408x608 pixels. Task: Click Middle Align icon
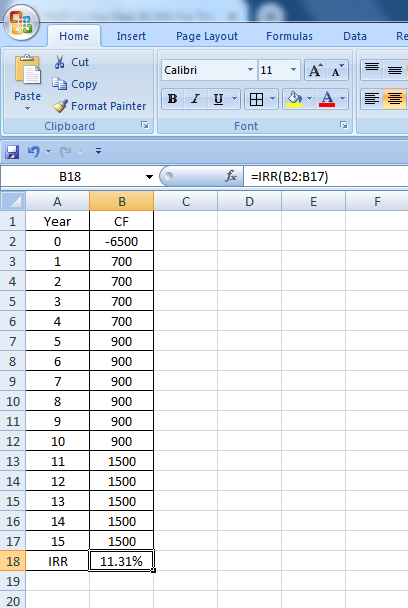[395, 70]
